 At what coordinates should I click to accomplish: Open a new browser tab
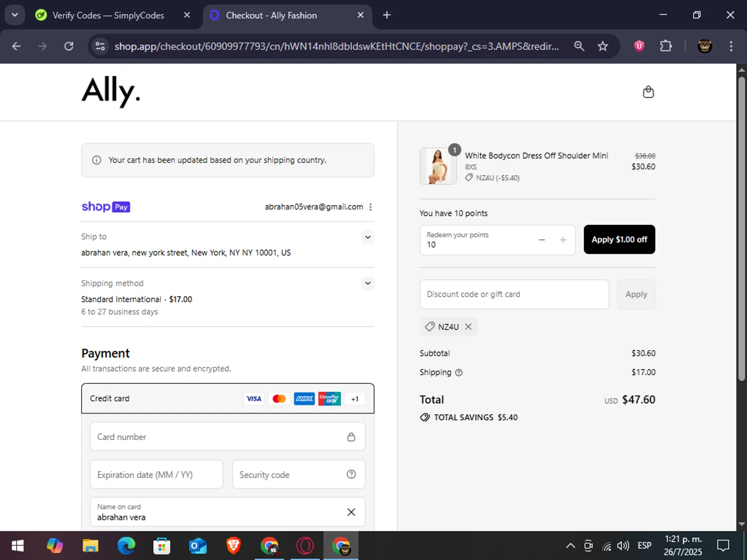(x=386, y=15)
